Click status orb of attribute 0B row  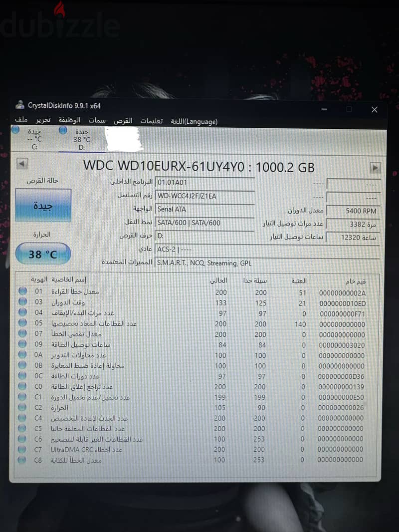point(23,365)
